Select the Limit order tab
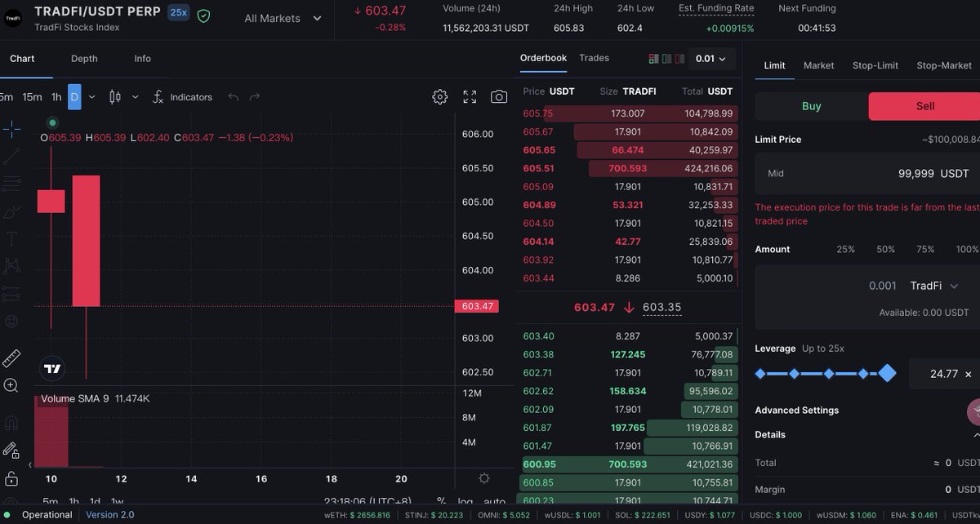Viewport: 980px width, 524px height. click(x=774, y=65)
